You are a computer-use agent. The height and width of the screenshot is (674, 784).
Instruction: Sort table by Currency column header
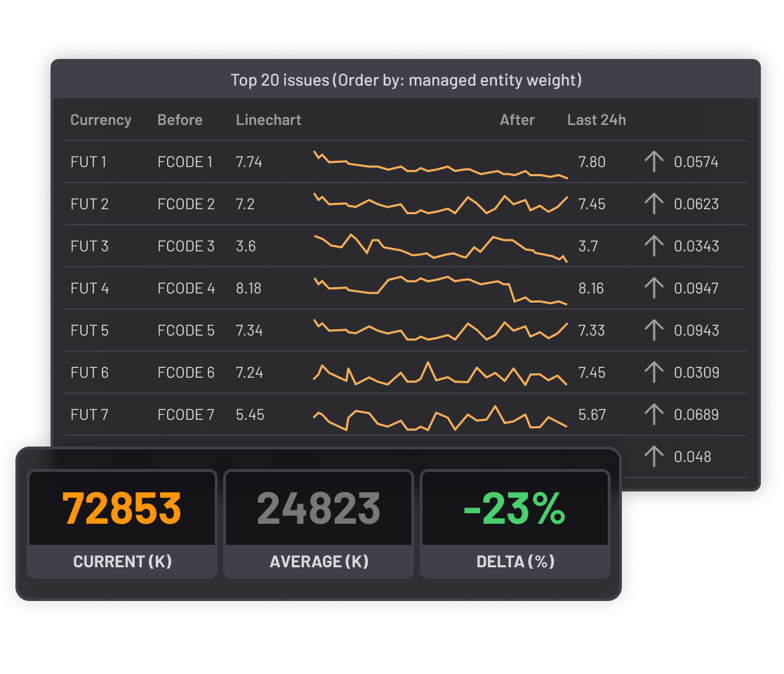pos(100,120)
